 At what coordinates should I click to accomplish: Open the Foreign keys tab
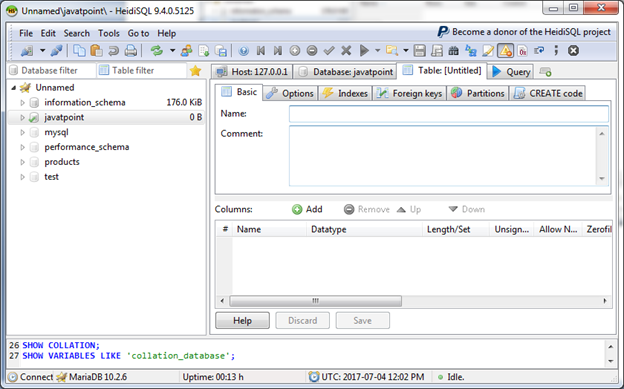click(x=409, y=94)
